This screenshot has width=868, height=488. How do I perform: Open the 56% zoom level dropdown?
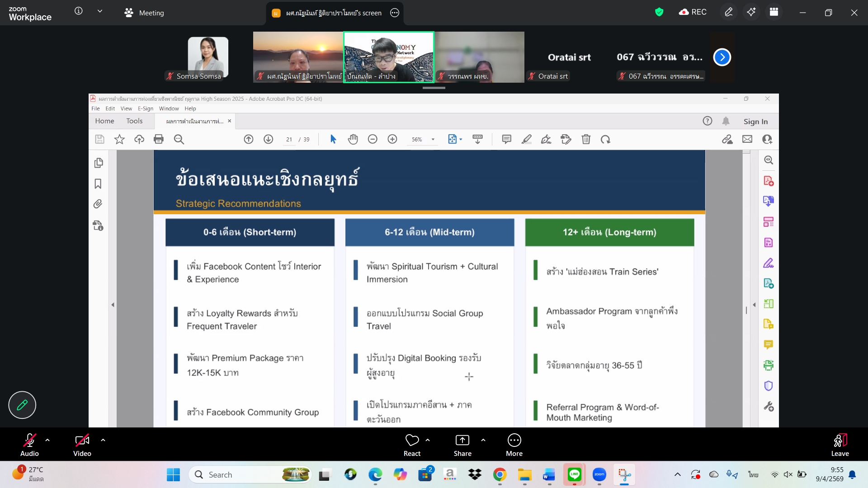point(433,140)
